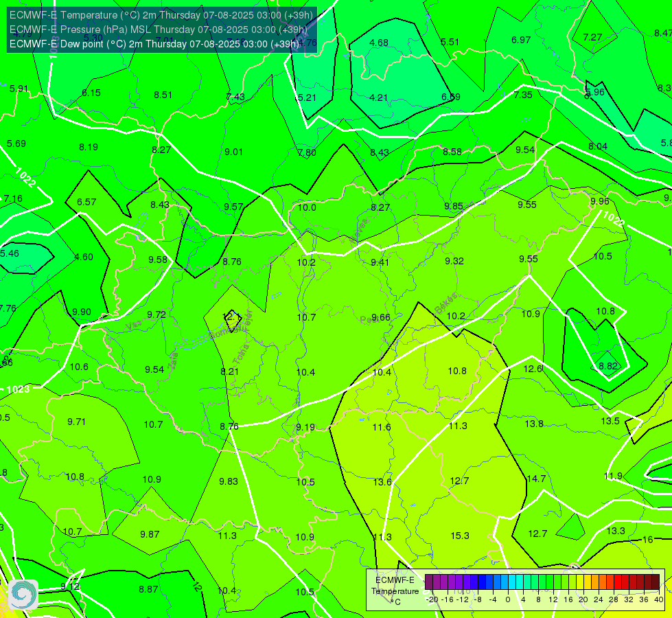Screen dimensions: 672x618
Task: Click the temperature value 8.21
Action: [230, 371]
